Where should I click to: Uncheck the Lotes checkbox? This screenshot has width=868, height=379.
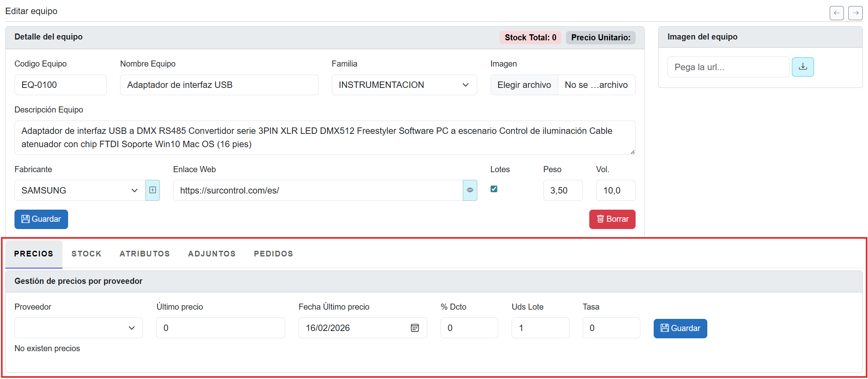(494, 189)
